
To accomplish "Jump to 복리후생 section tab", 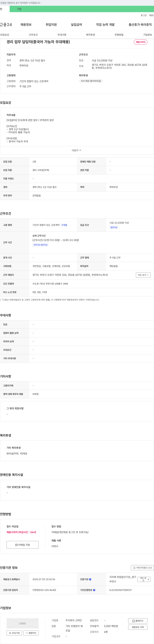I will [x=90, y=35].
